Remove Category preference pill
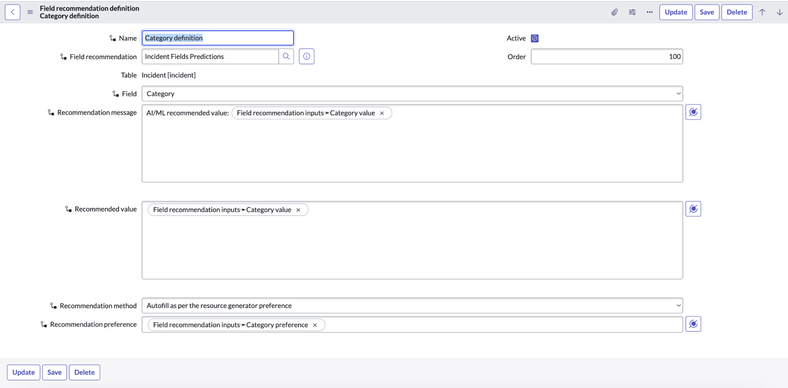Screen dimensions: 788x388 point(315,325)
